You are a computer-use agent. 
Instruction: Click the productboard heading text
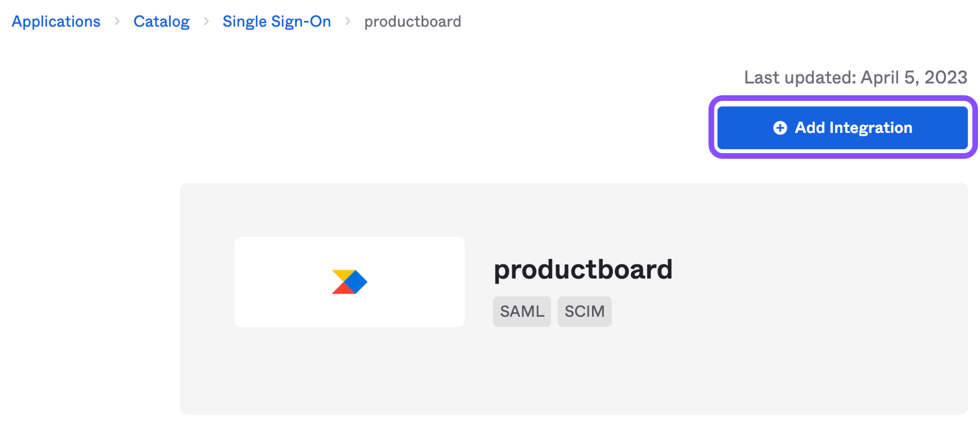[x=583, y=270]
